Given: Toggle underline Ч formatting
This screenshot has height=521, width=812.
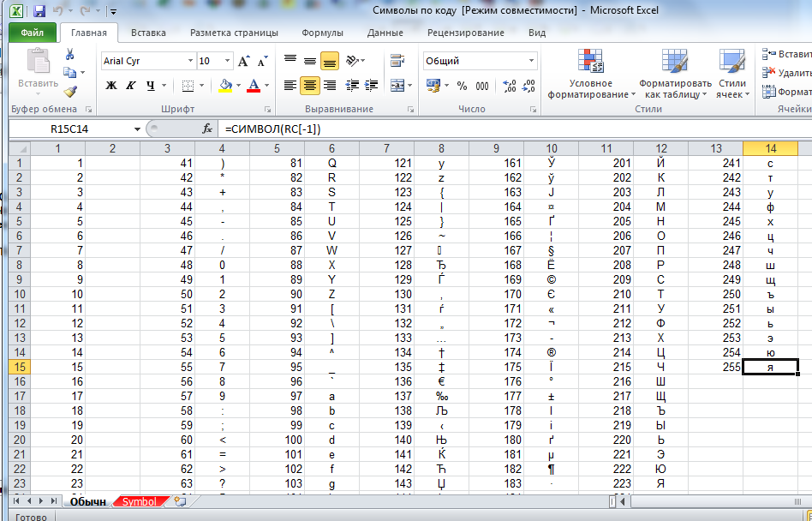Looking at the screenshot, I should (x=150, y=86).
